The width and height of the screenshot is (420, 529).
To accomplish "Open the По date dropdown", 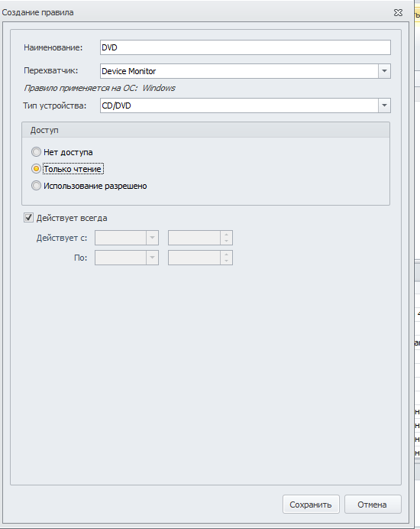I will click(152, 258).
